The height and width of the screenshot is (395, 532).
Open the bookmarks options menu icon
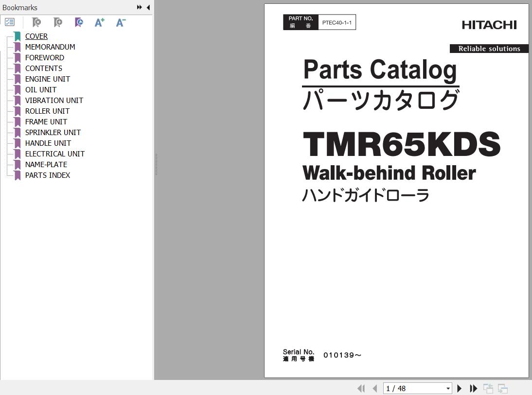(10, 22)
